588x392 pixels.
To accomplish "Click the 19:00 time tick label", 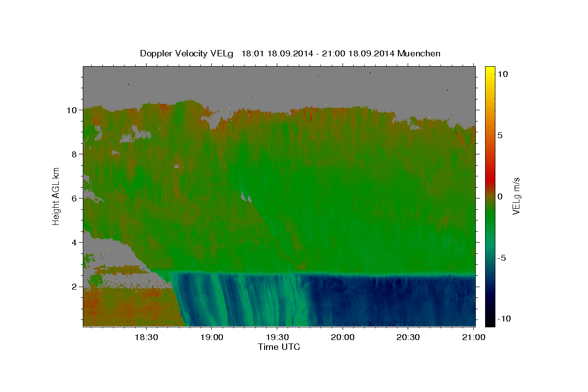I will pyautogui.click(x=211, y=337).
